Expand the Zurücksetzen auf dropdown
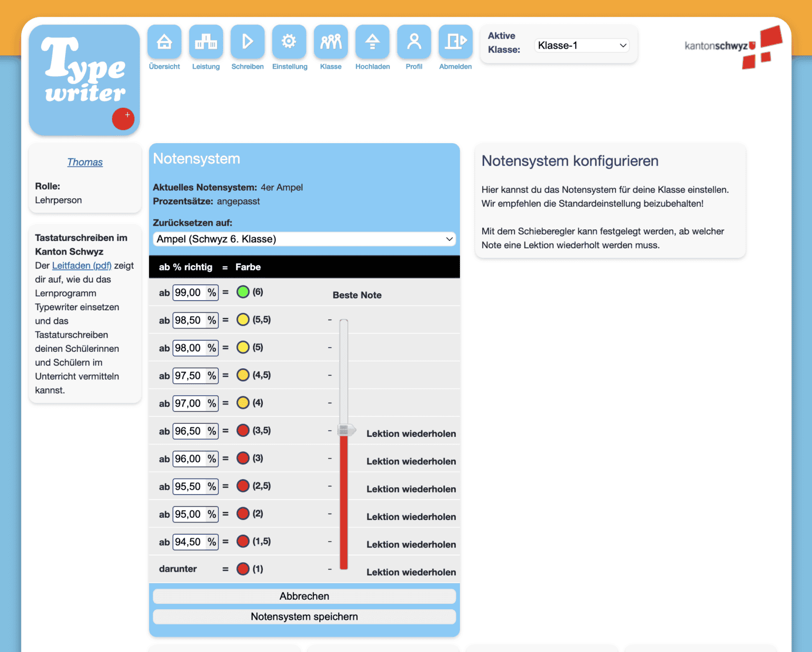This screenshot has width=812, height=652. [304, 239]
